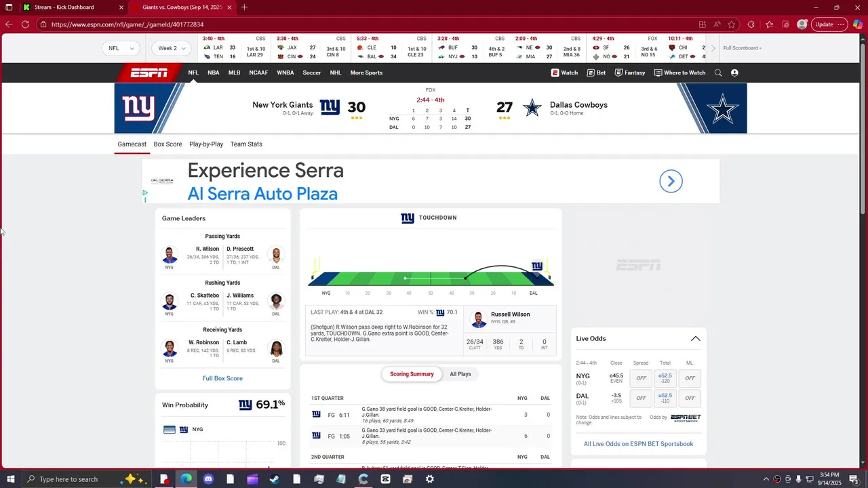Screen dimensions: 868x488
Task: Open Fantasy from the nav bar
Action: coord(630,73)
